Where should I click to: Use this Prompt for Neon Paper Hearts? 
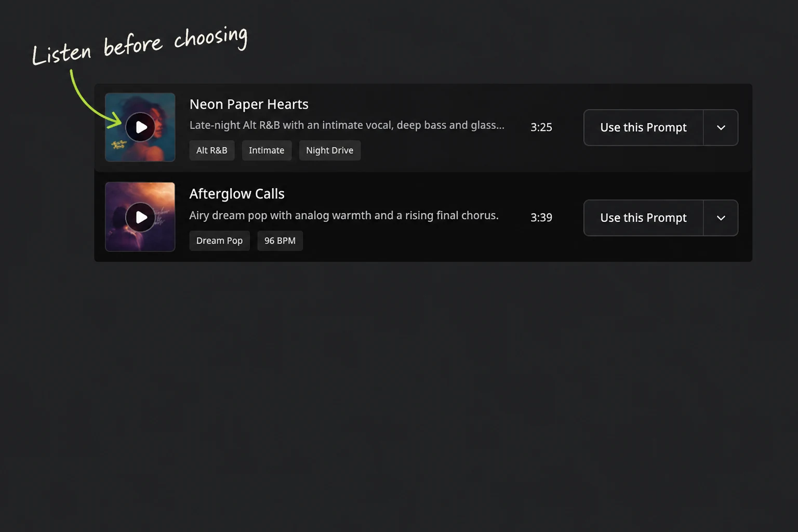tap(643, 127)
